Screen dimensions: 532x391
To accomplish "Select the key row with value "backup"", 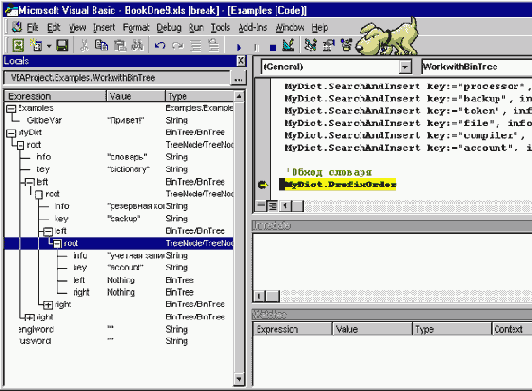I will click(119, 219).
